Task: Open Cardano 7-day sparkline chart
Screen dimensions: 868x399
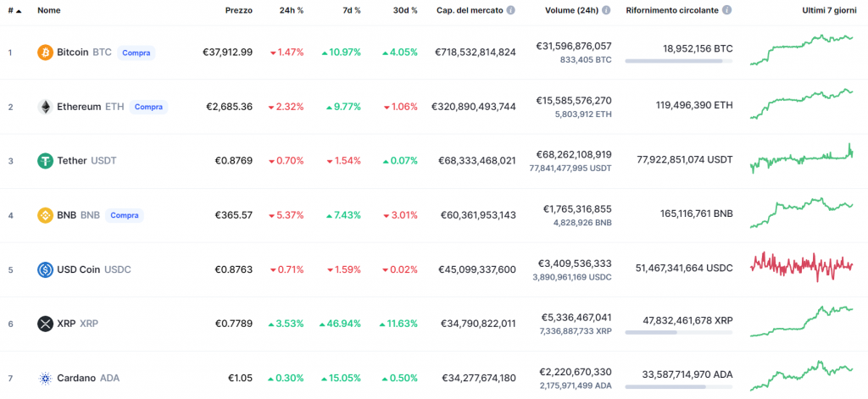Action: pos(802,376)
